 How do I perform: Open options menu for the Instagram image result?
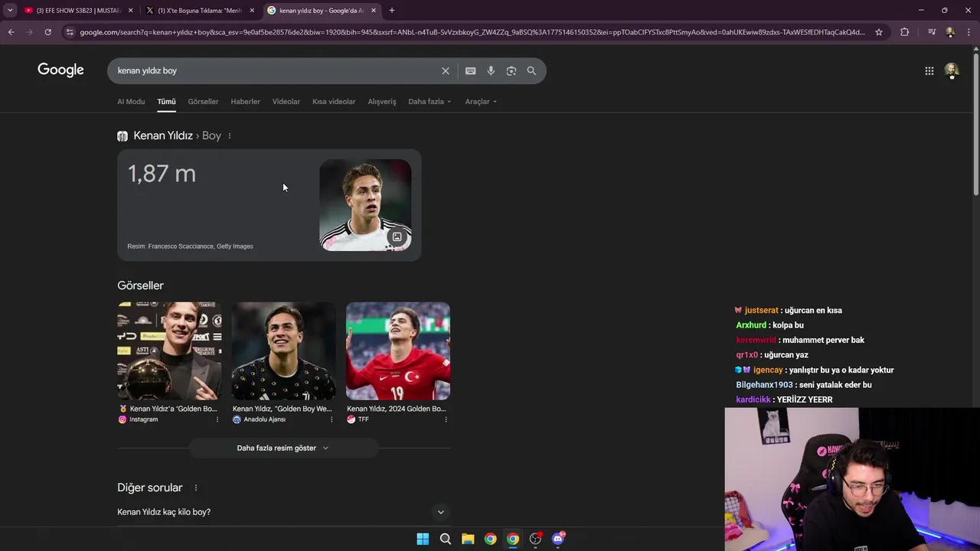217,419
